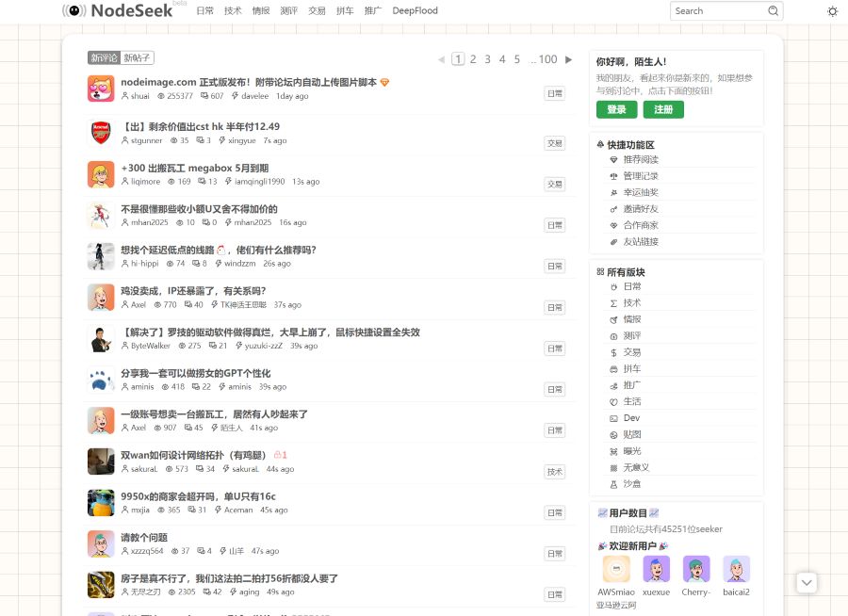Click the green 注册 button

663,109
